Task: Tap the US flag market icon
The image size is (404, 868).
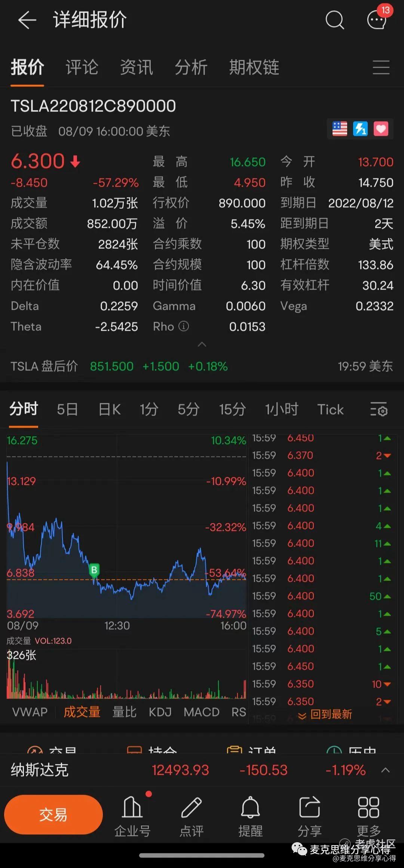Action: pyautogui.click(x=340, y=129)
